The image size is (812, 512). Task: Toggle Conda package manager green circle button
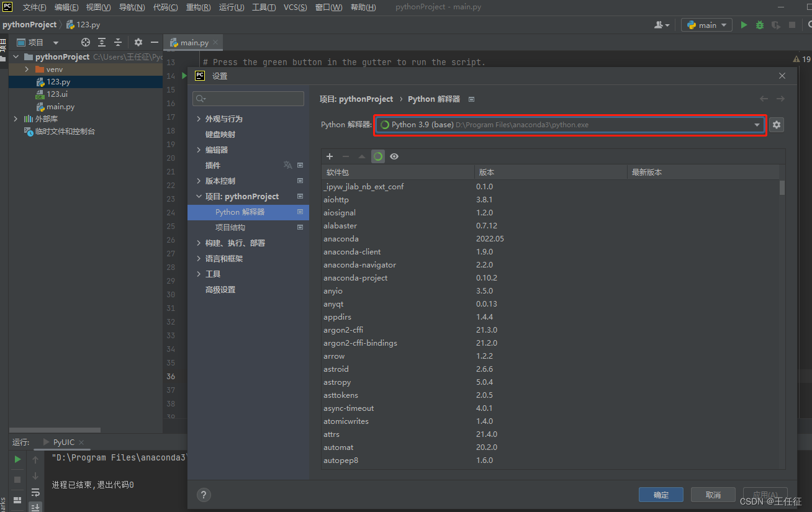[x=378, y=156]
